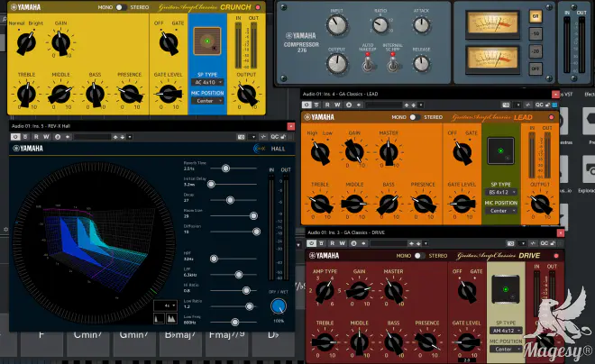595x364 pixels.
Task: Open CRUNCH SP Type AC 4x10 dropdown
Action: coord(207,82)
